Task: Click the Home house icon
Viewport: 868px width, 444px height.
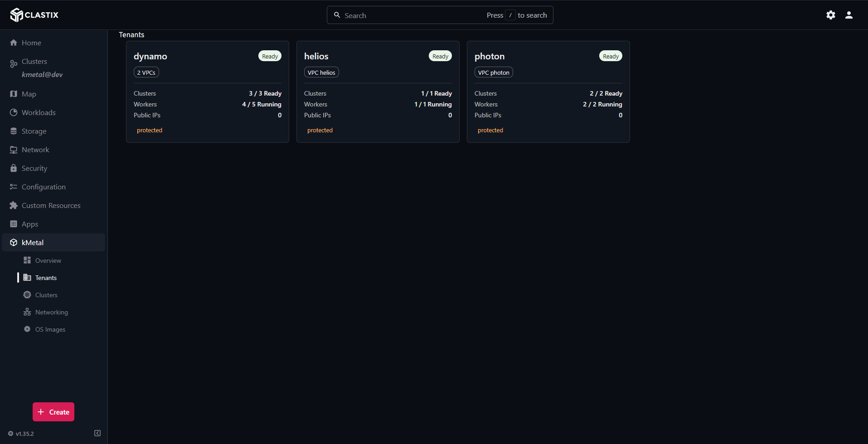Action: click(x=14, y=43)
